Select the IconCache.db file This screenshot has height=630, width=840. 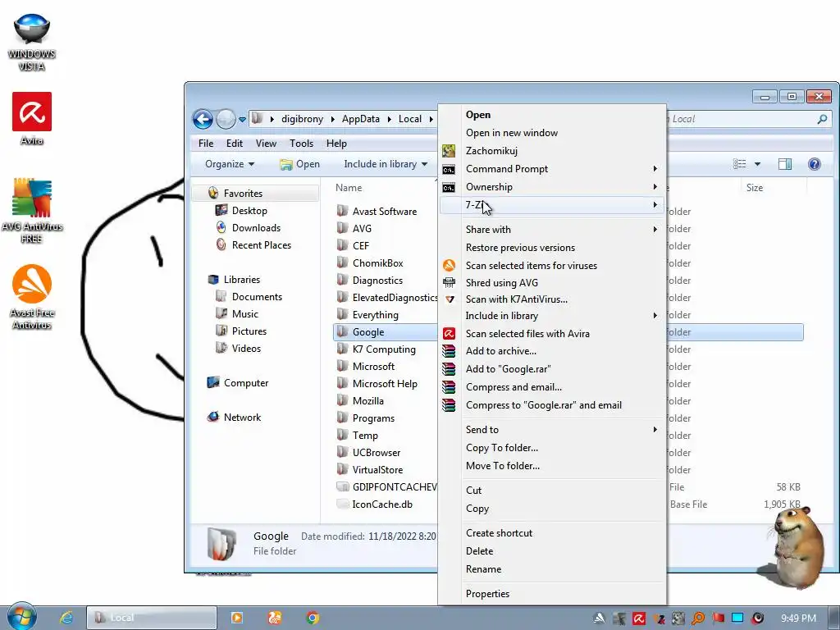pos(374,504)
